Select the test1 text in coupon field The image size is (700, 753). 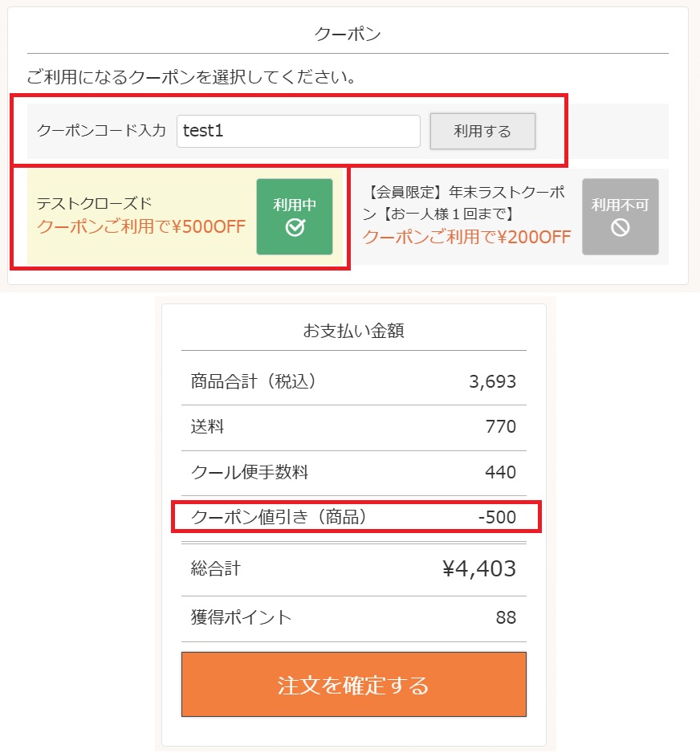pyautogui.click(x=201, y=130)
